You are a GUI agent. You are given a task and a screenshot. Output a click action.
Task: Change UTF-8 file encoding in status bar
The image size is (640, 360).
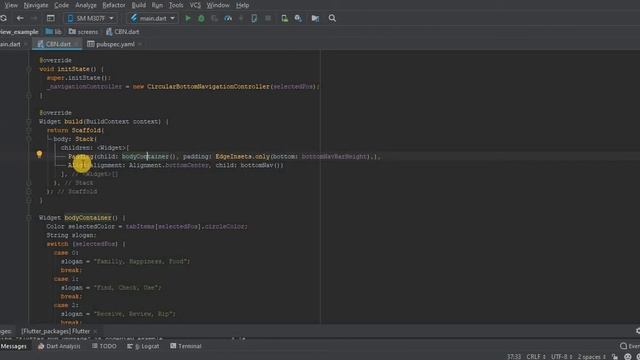click(562, 357)
